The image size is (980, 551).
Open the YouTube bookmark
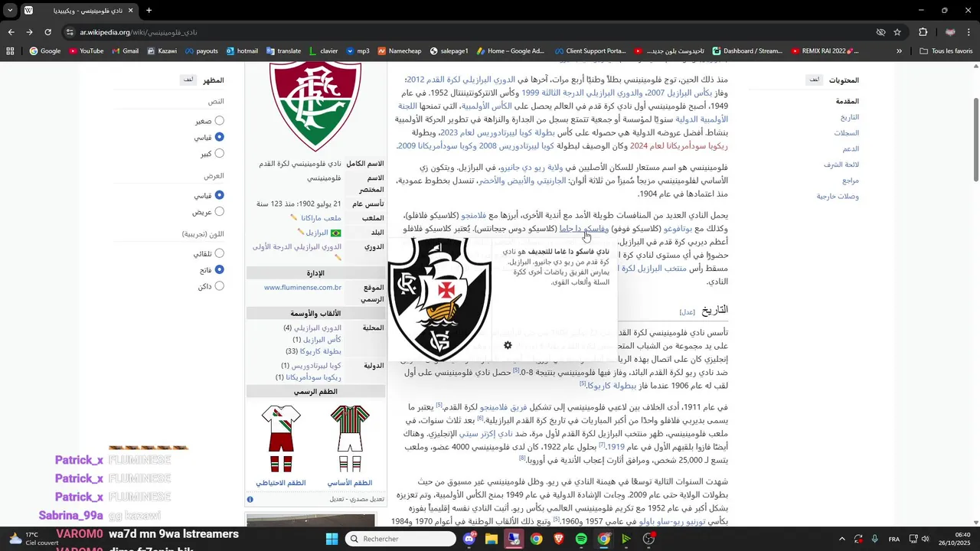click(86, 51)
